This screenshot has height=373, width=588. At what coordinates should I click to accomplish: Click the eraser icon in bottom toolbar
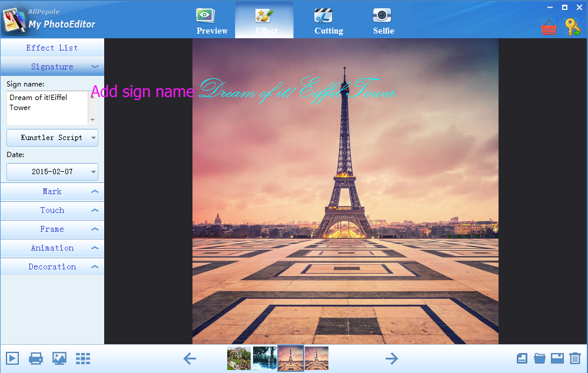[x=521, y=358]
